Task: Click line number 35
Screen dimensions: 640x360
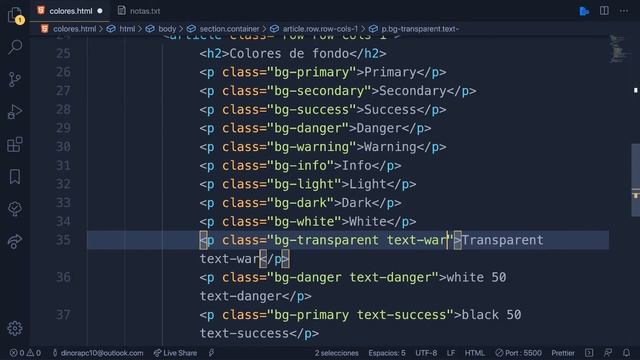Action: pyautogui.click(x=63, y=240)
